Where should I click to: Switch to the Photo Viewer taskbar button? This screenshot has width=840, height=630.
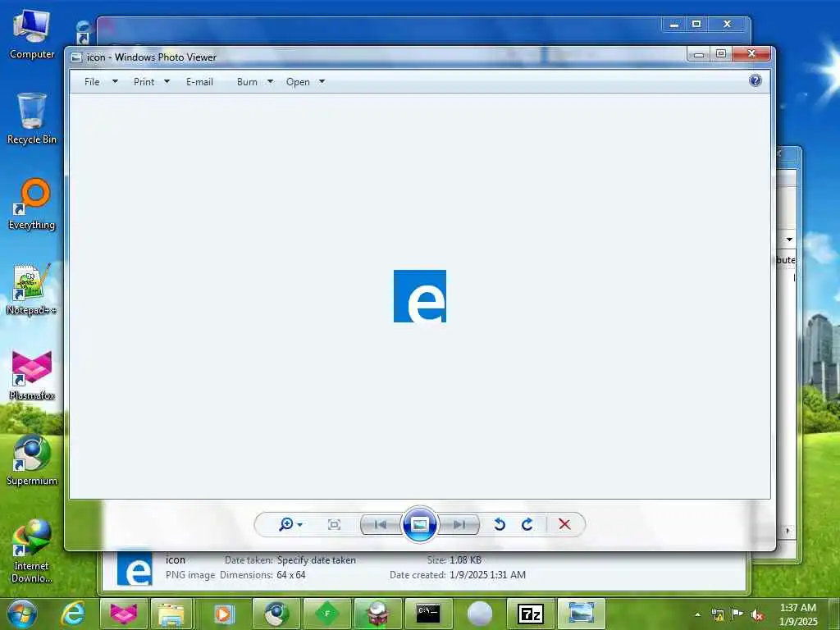(x=582, y=614)
